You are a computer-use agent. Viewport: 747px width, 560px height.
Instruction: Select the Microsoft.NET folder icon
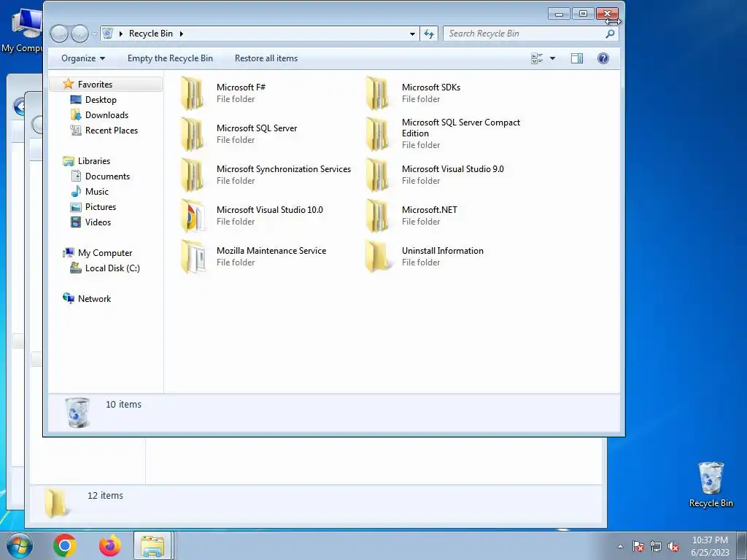(x=377, y=216)
